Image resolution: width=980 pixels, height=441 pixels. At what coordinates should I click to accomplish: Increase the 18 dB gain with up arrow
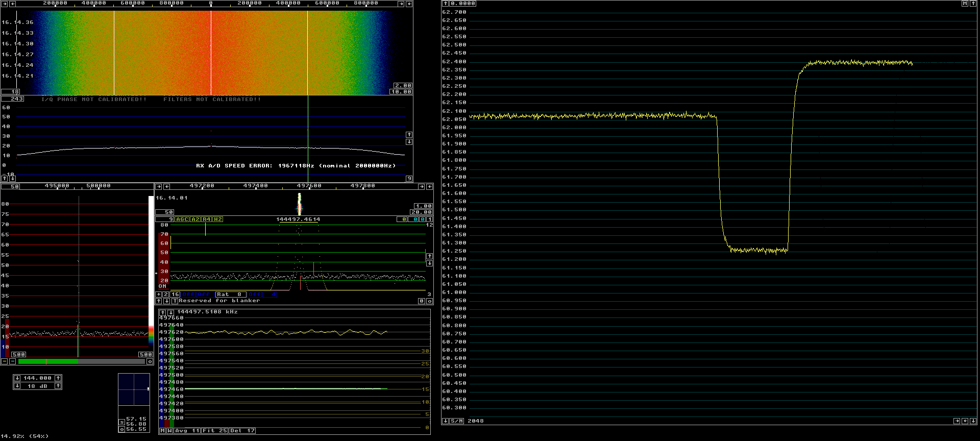point(58,386)
